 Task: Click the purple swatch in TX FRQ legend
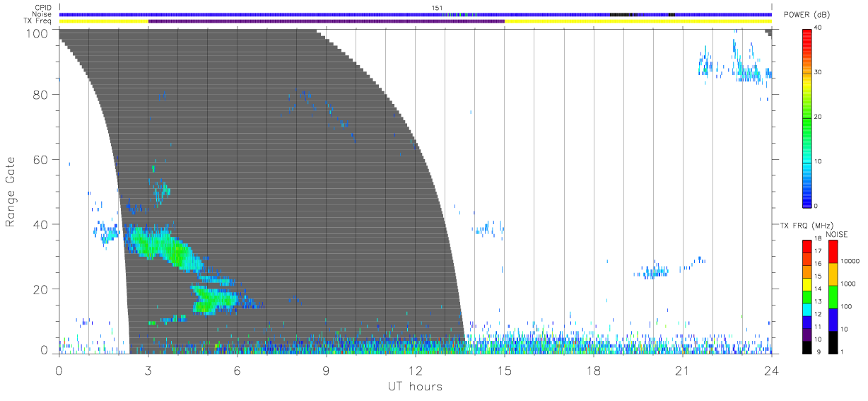(x=807, y=334)
